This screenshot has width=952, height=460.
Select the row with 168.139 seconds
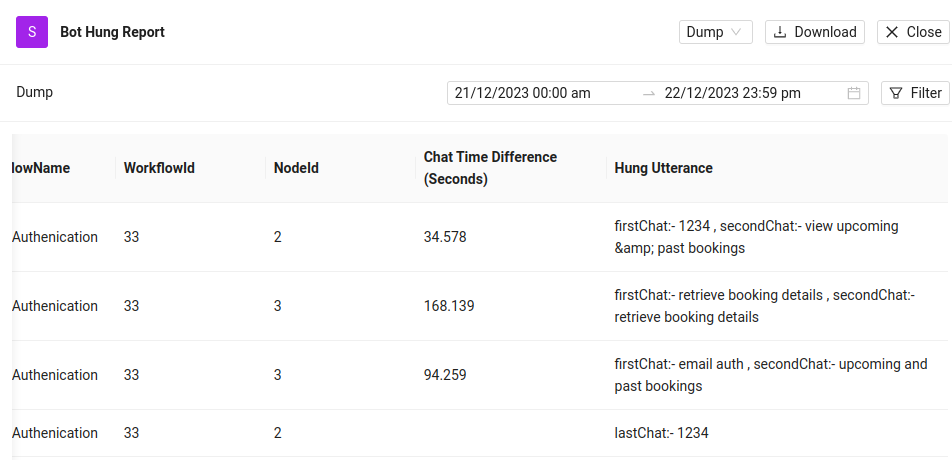(449, 306)
